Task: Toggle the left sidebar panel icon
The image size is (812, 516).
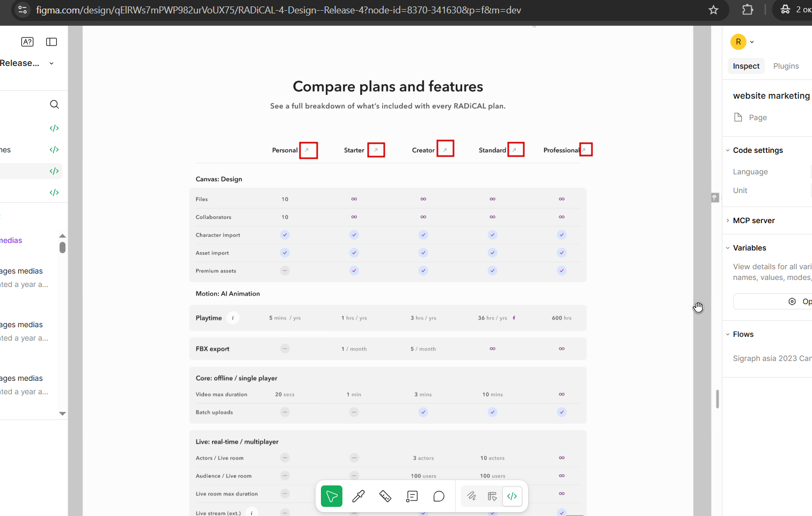Action: [x=52, y=42]
